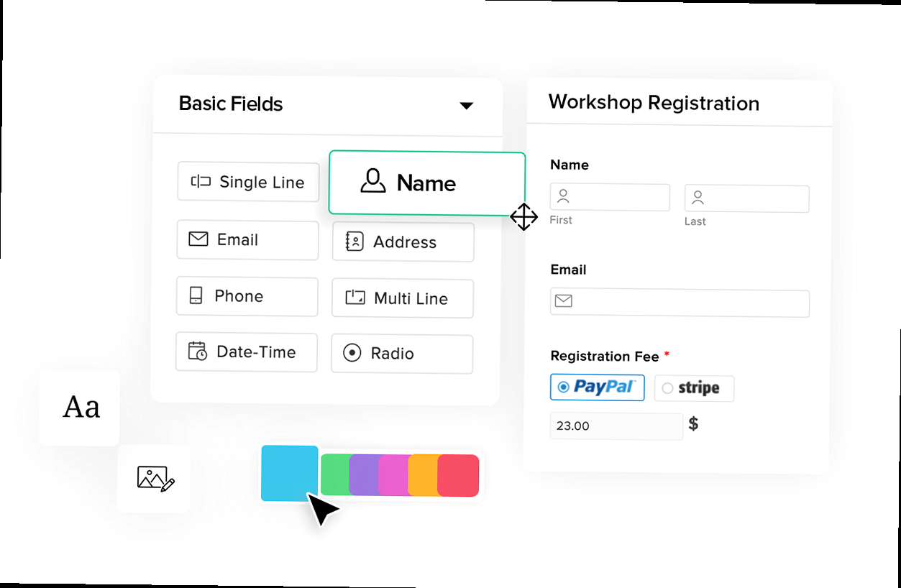The width and height of the screenshot is (901, 588).
Task: Add a Radio field
Action: coord(401,354)
